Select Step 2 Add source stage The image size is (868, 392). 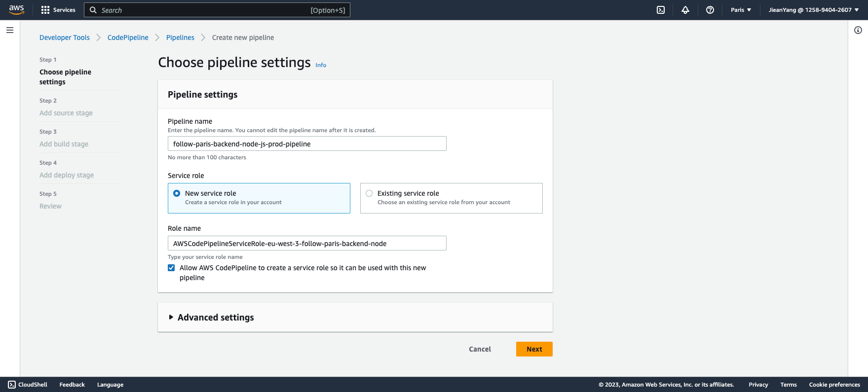66,113
